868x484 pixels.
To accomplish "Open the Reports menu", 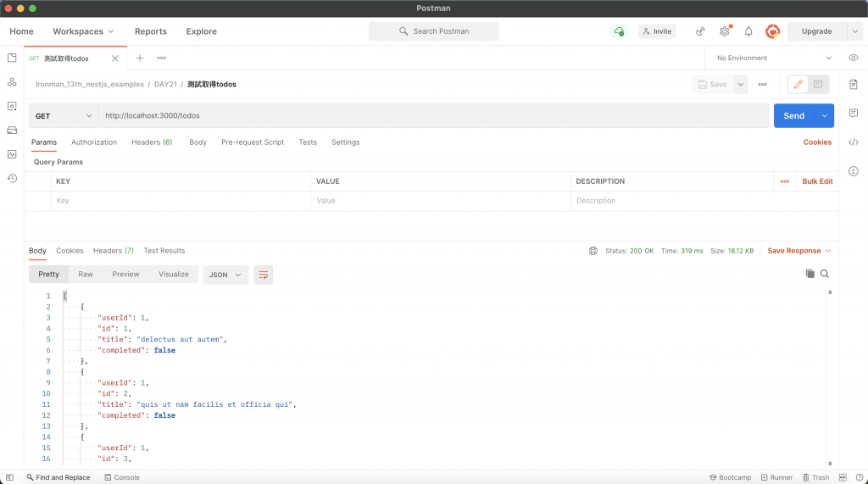I will (151, 31).
